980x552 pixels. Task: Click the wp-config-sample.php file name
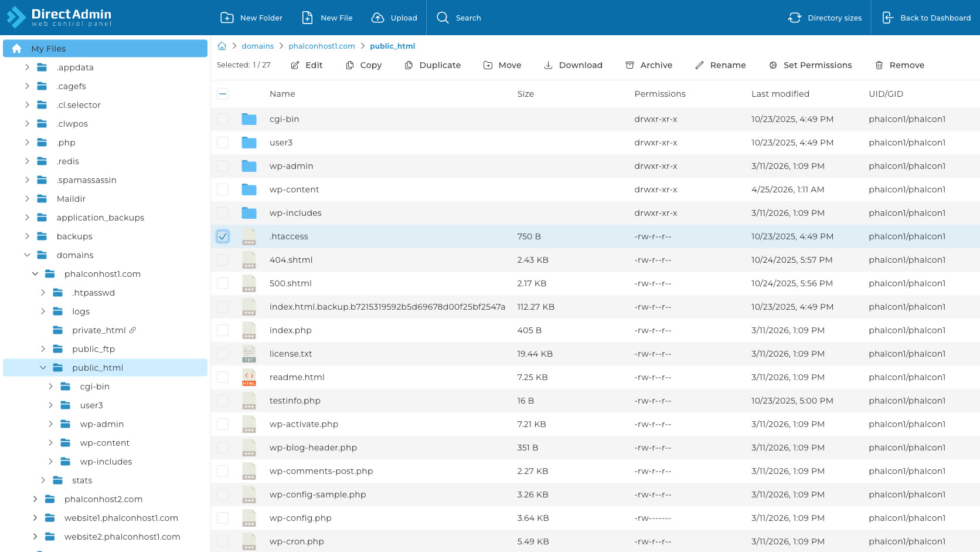coord(318,495)
